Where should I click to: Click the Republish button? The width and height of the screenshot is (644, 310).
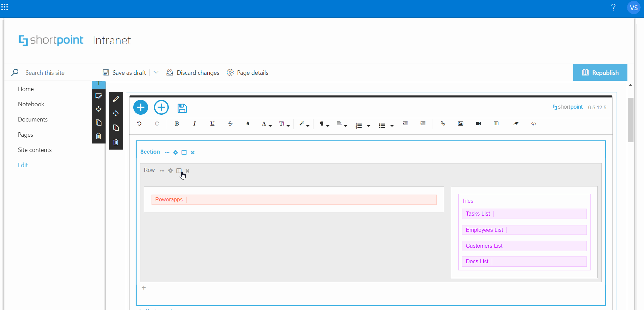(600, 72)
